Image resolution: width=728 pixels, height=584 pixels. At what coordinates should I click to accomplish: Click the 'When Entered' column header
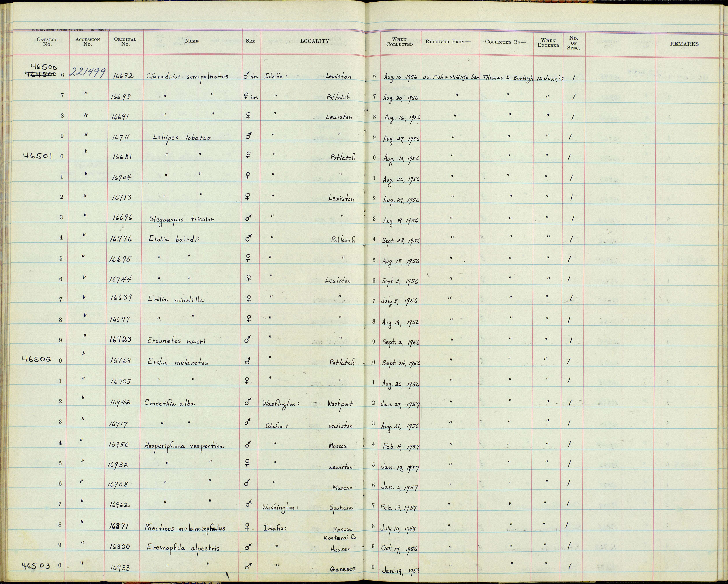(548, 43)
